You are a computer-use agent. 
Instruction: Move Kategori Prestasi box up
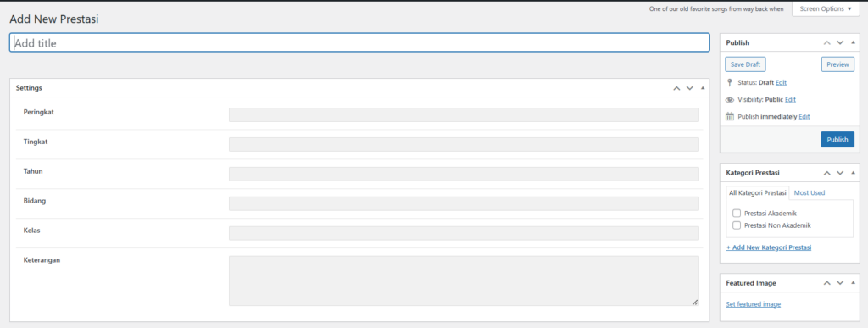(827, 173)
